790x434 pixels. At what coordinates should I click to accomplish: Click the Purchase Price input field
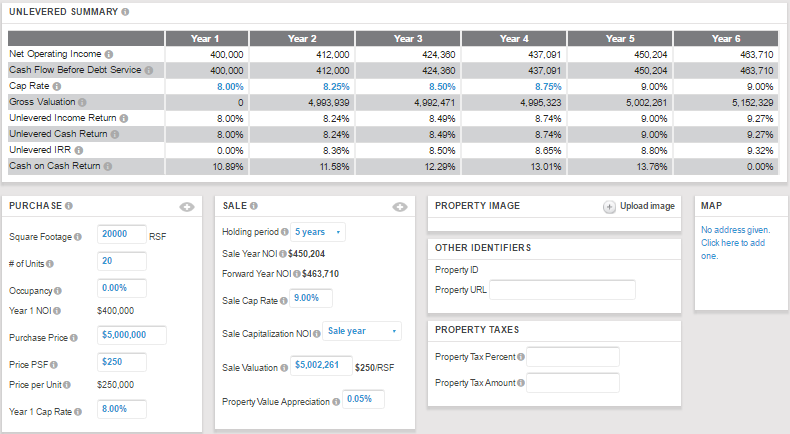[x=131, y=335]
